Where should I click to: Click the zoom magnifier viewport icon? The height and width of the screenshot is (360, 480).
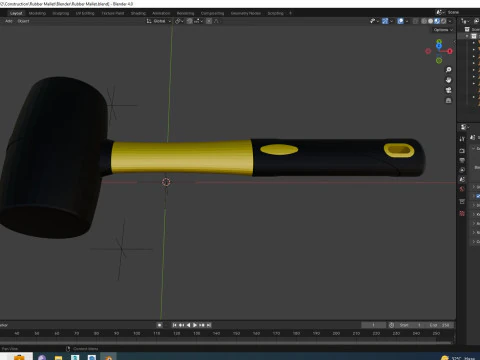449,70
